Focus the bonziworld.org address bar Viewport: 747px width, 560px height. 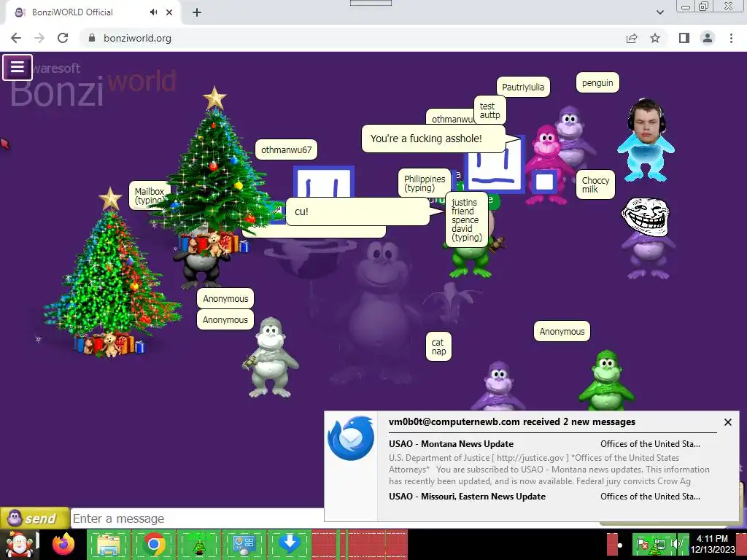click(352, 38)
